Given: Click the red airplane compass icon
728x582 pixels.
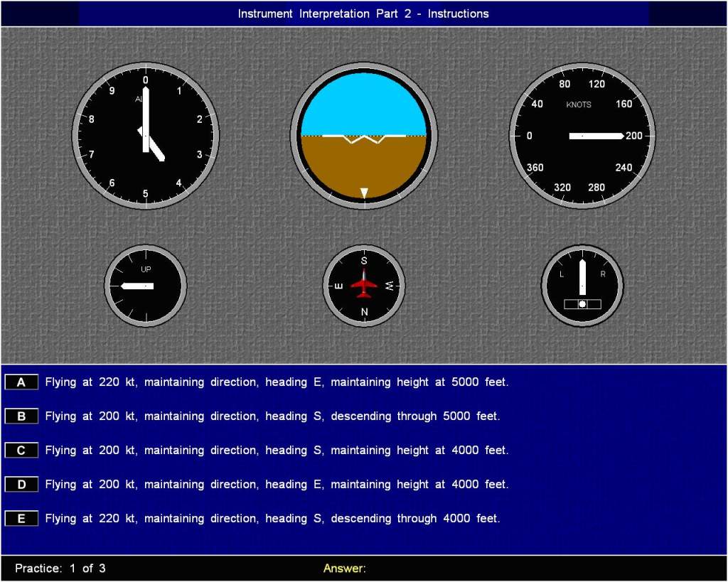Looking at the screenshot, I should coord(364,284).
